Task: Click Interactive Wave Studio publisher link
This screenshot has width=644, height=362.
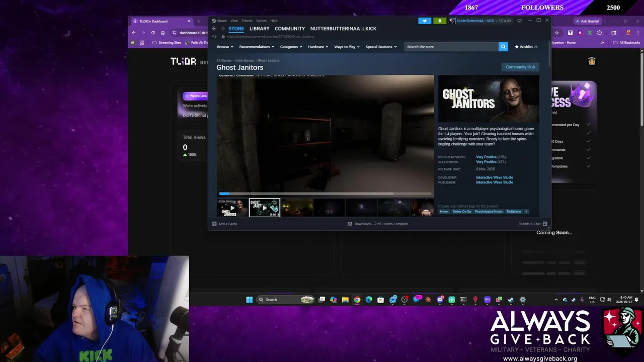Action: (x=495, y=183)
